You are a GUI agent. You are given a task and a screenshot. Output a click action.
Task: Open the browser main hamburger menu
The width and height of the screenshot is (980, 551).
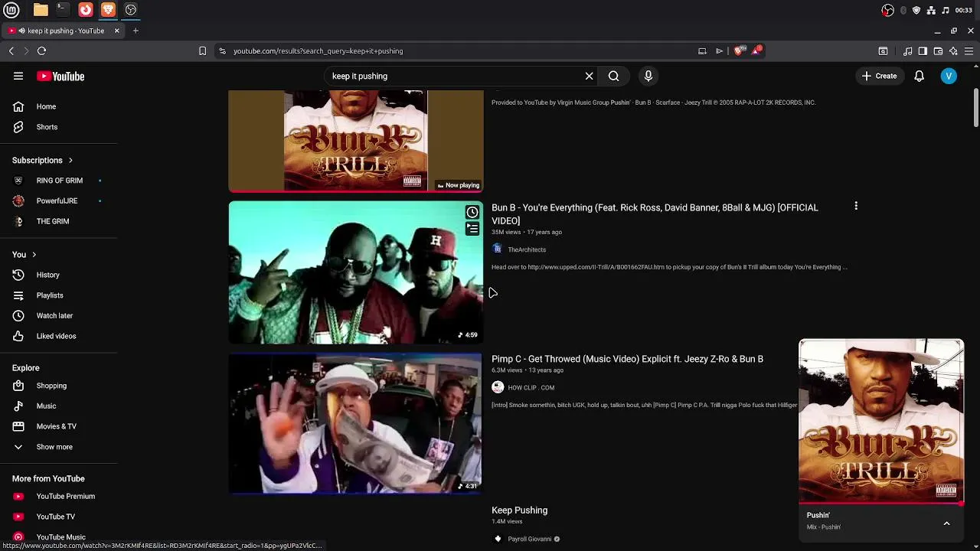[969, 51]
